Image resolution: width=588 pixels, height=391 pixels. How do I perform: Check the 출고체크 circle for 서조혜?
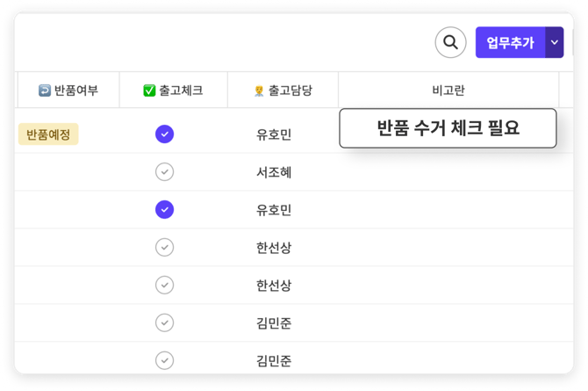pyautogui.click(x=164, y=171)
